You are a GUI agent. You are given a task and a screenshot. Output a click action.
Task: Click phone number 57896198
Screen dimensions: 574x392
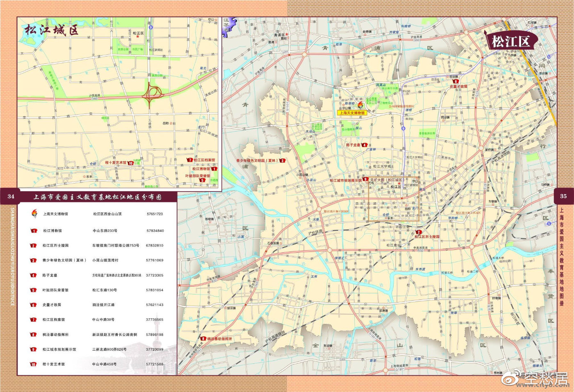coord(155,335)
